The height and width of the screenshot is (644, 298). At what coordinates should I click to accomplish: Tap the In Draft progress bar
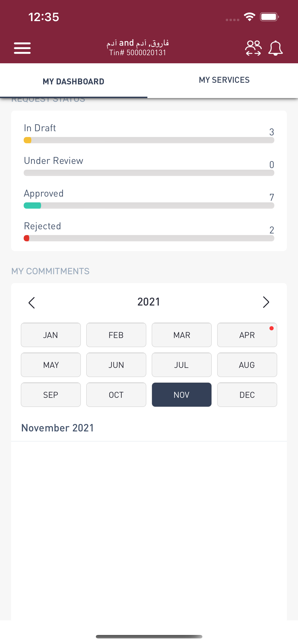[149, 140]
